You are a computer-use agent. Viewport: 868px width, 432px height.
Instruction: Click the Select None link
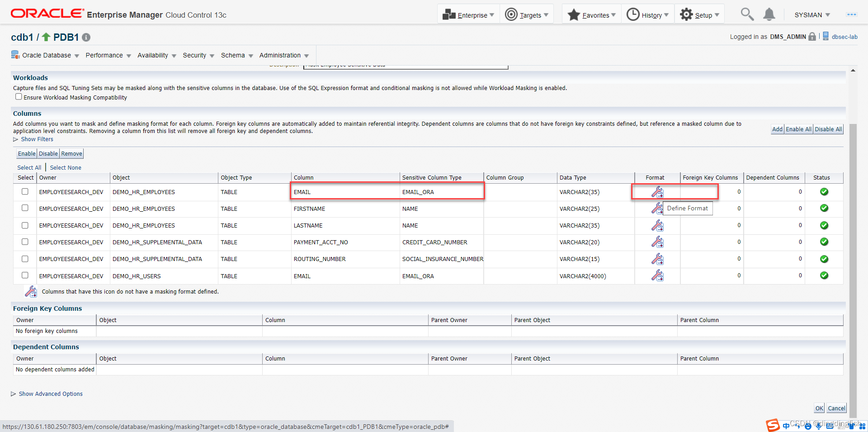point(66,167)
